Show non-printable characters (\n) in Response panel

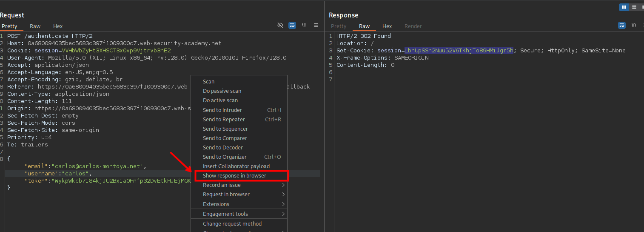(x=634, y=26)
